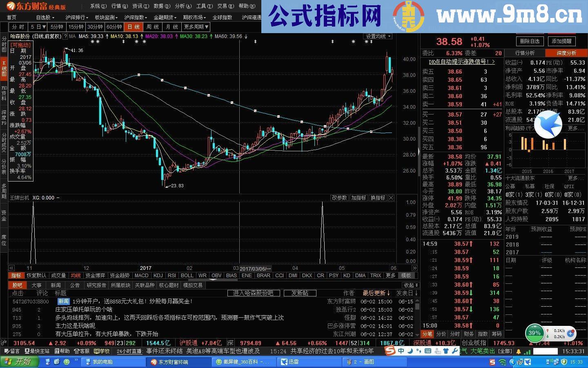Click 加指标 button

point(359,198)
